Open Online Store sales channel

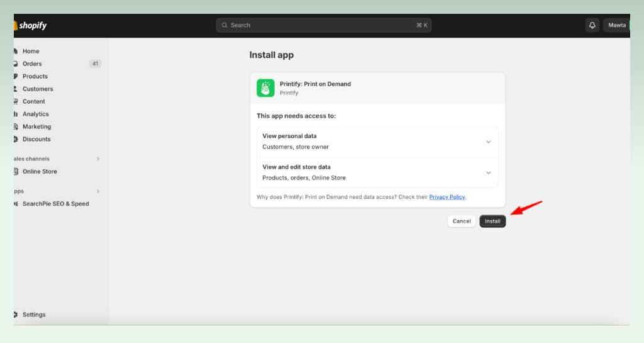40,171
